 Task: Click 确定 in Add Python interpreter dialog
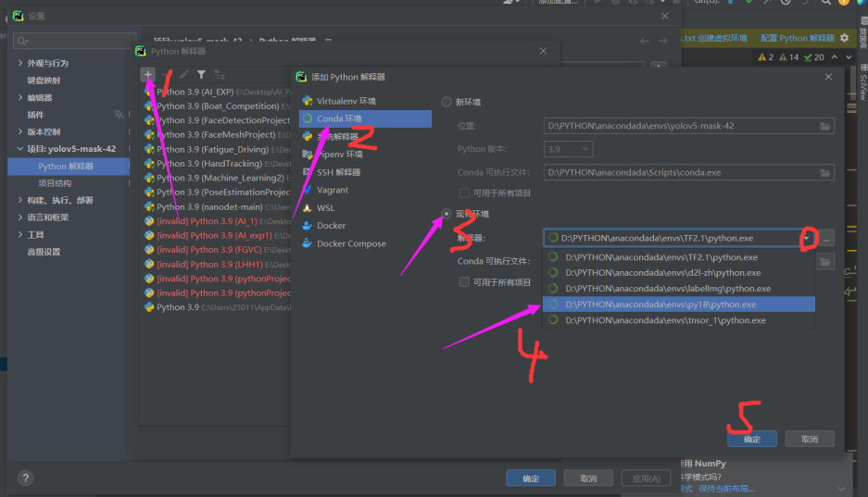pos(752,439)
